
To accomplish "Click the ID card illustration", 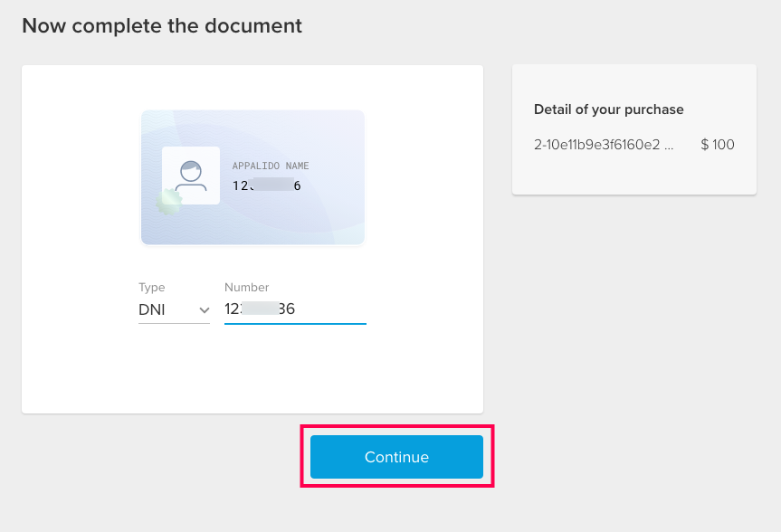I will click(252, 177).
